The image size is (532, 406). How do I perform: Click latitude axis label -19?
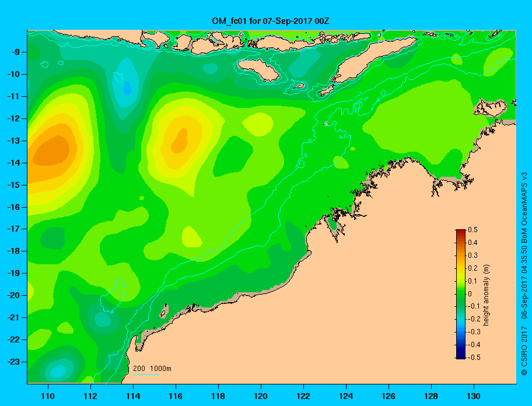click(x=13, y=273)
